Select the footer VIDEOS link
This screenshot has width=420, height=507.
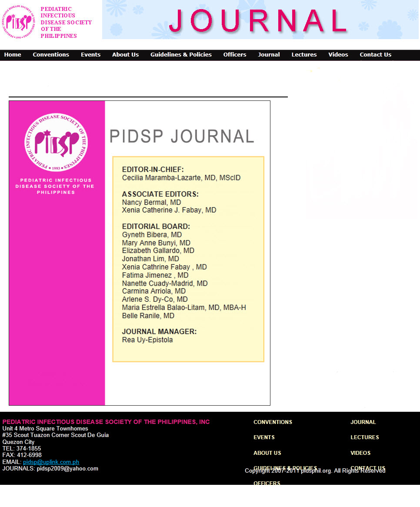[x=360, y=453]
